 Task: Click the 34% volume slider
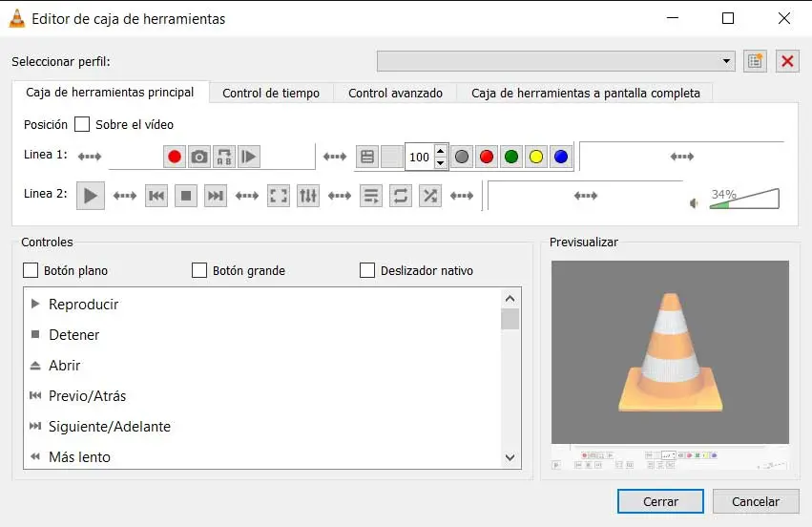[744, 199]
